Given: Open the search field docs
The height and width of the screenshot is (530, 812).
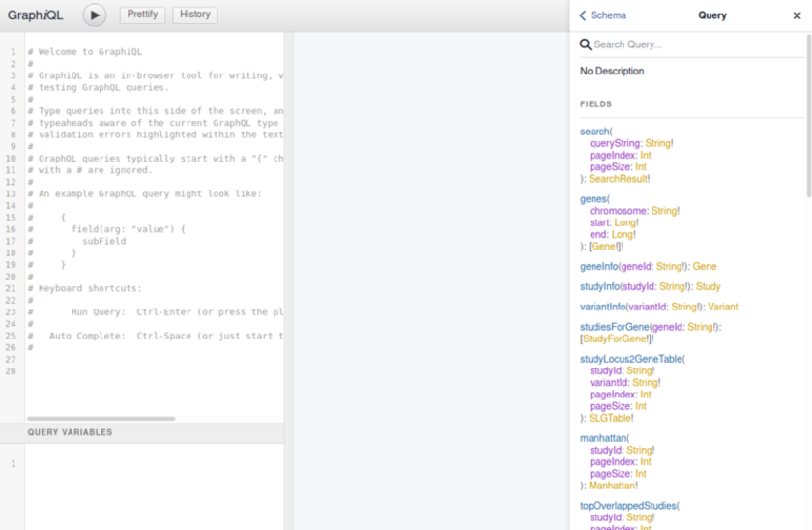Looking at the screenshot, I should (594, 132).
